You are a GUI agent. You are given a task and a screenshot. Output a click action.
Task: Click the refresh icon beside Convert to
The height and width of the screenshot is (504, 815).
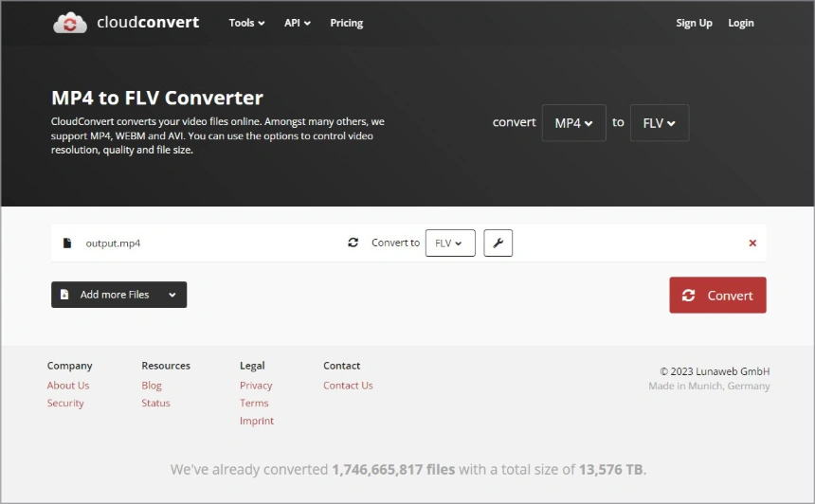(x=353, y=243)
